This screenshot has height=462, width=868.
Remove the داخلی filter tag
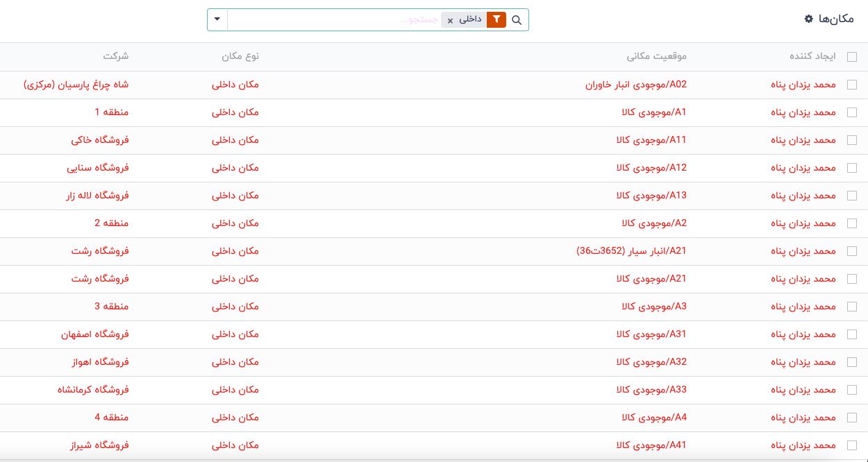tap(450, 21)
